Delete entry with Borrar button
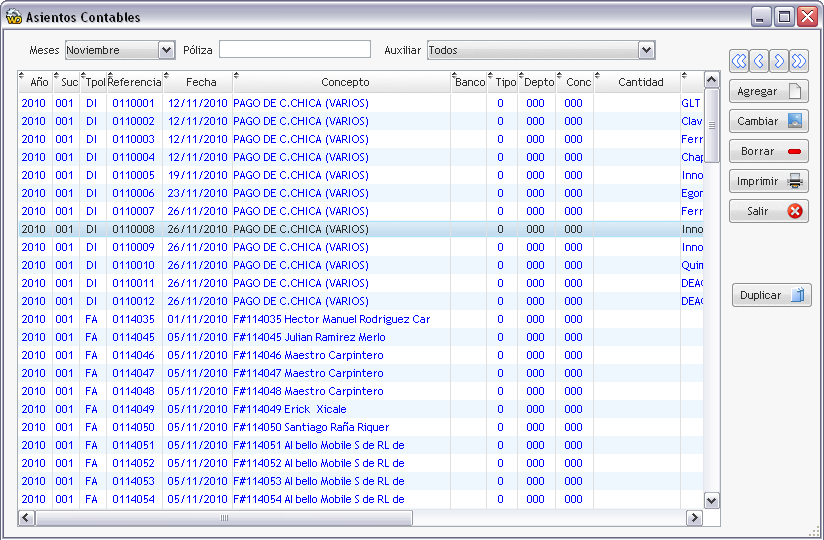Image resolution: width=824 pixels, height=540 pixels. click(x=769, y=151)
